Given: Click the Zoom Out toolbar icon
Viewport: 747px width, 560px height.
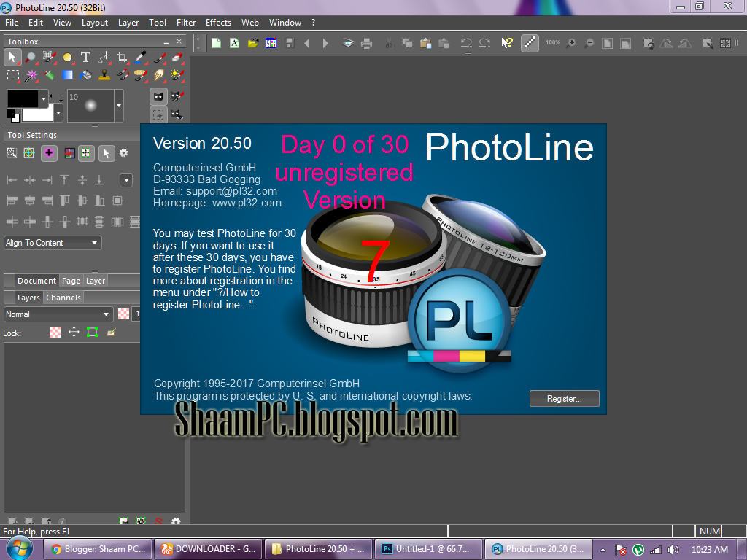Looking at the screenshot, I should [x=589, y=43].
